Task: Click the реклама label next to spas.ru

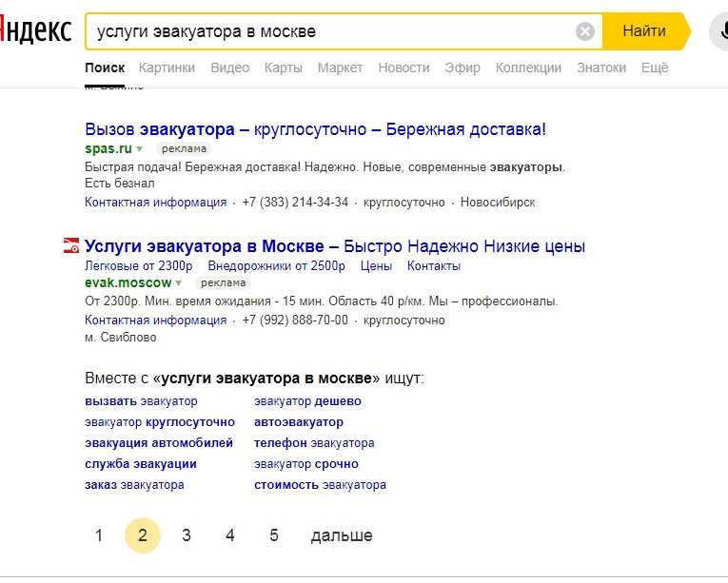Action: coord(184,149)
